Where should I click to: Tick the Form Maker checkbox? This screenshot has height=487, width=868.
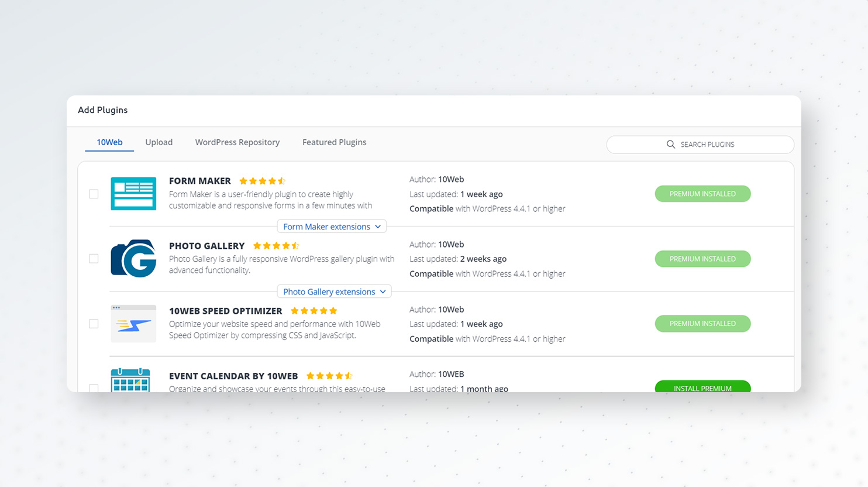[x=94, y=194]
